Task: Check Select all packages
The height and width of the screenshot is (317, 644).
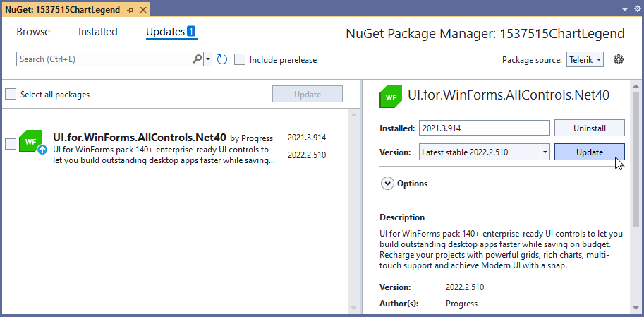Action: pos(11,94)
